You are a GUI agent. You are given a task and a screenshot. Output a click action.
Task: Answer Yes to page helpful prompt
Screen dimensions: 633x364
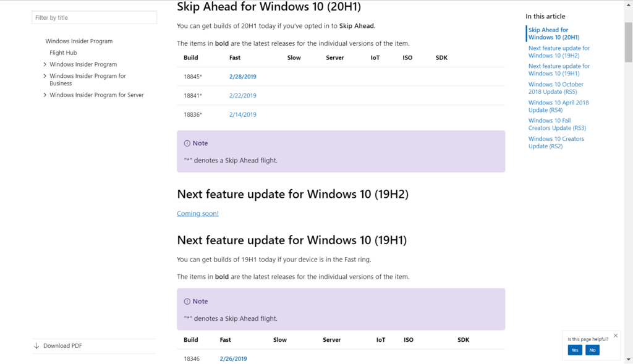[x=575, y=350]
